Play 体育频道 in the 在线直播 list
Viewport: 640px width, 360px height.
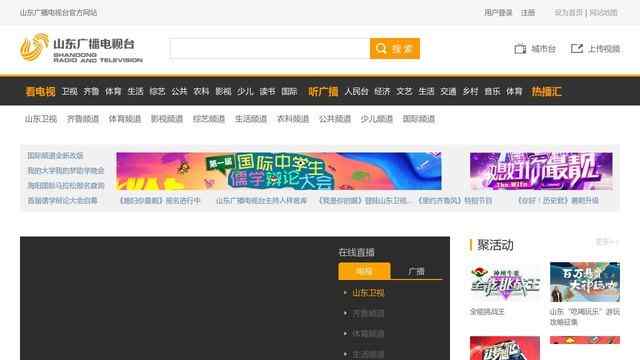[368, 333]
